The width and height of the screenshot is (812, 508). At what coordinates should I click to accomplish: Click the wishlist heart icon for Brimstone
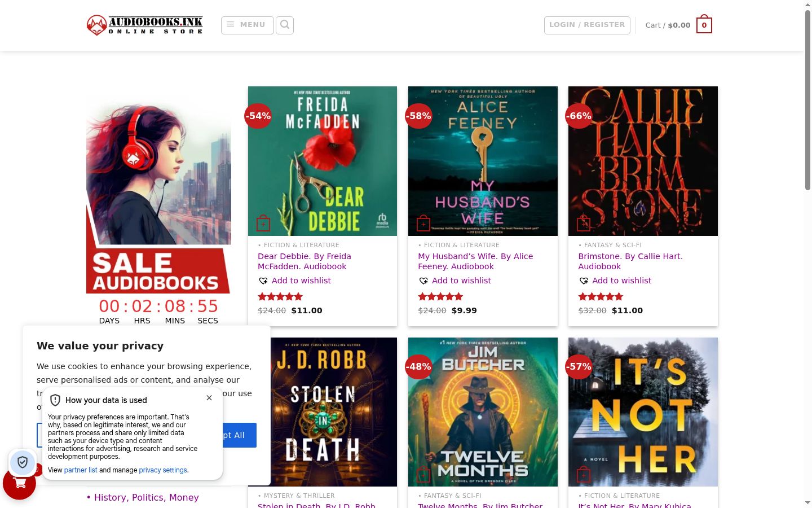point(584,281)
